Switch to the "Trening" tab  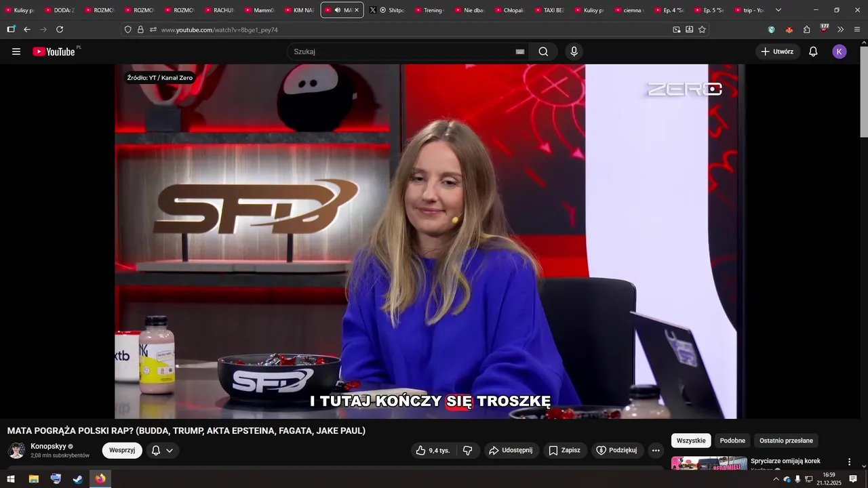pos(429,10)
